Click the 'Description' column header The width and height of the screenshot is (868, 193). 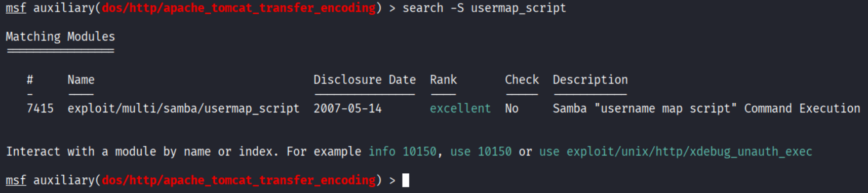coord(590,80)
